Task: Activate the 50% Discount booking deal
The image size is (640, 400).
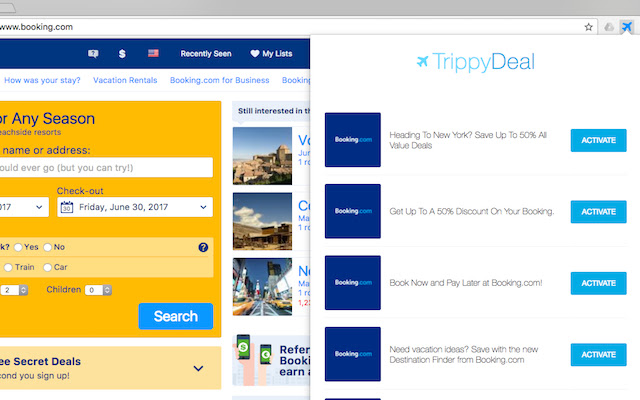Action: (x=598, y=211)
